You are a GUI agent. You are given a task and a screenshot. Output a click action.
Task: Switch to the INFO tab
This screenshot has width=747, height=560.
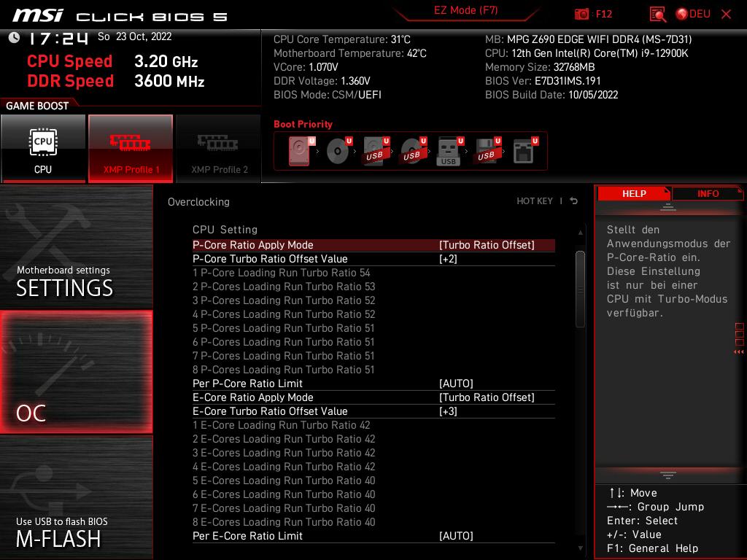pyautogui.click(x=707, y=193)
